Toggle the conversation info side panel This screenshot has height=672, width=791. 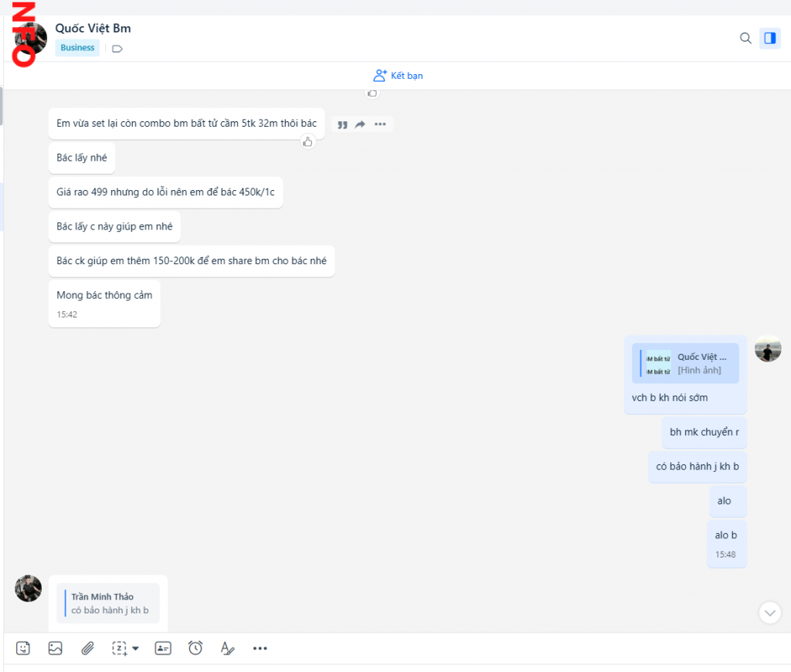769,38
